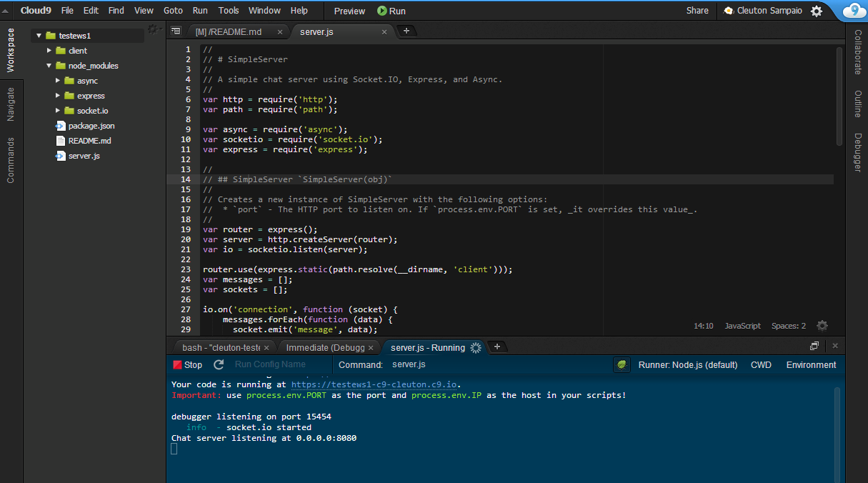This screenshot has width=868, height=483.
Task: Close the bash terminal tab
Action: click(266, 348)
